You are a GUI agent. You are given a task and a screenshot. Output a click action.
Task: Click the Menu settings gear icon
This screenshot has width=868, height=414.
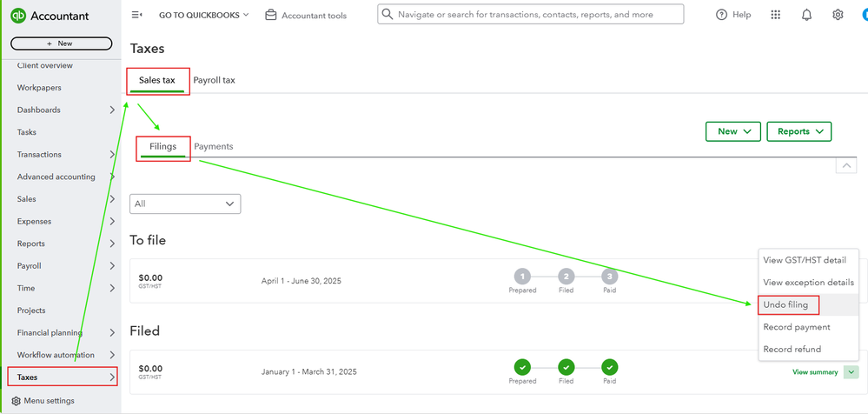(x=16, y=401)
